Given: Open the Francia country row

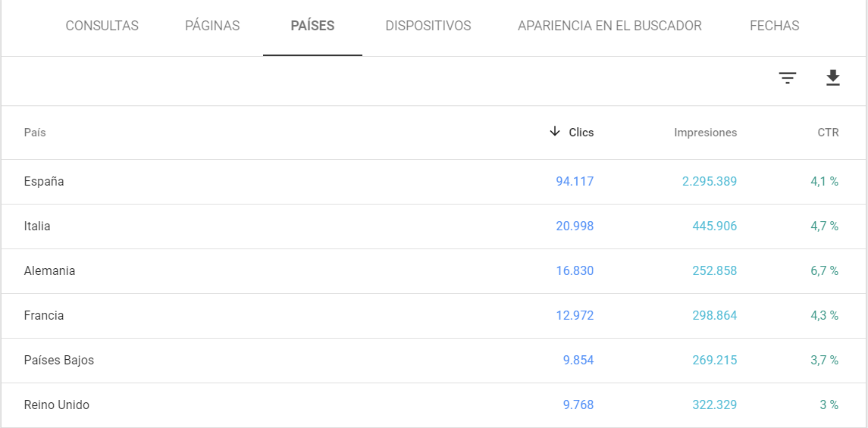Looking at the screenshot, I should [x=44, y=316].
